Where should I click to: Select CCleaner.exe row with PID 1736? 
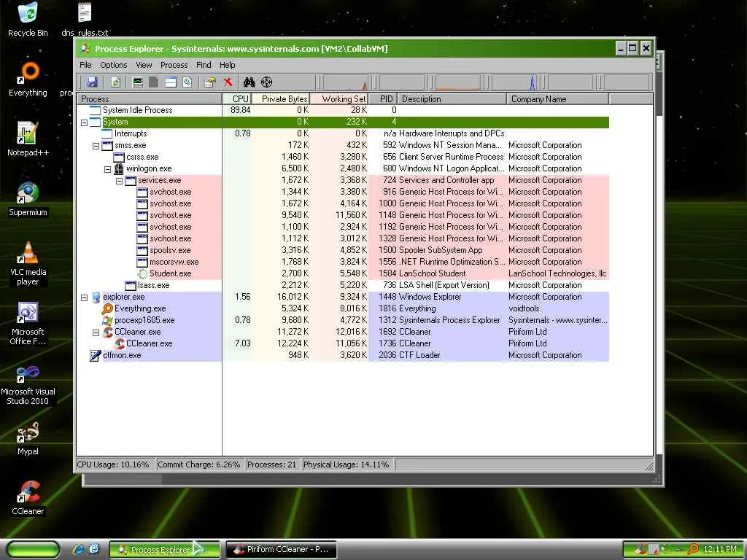point(343,343)
